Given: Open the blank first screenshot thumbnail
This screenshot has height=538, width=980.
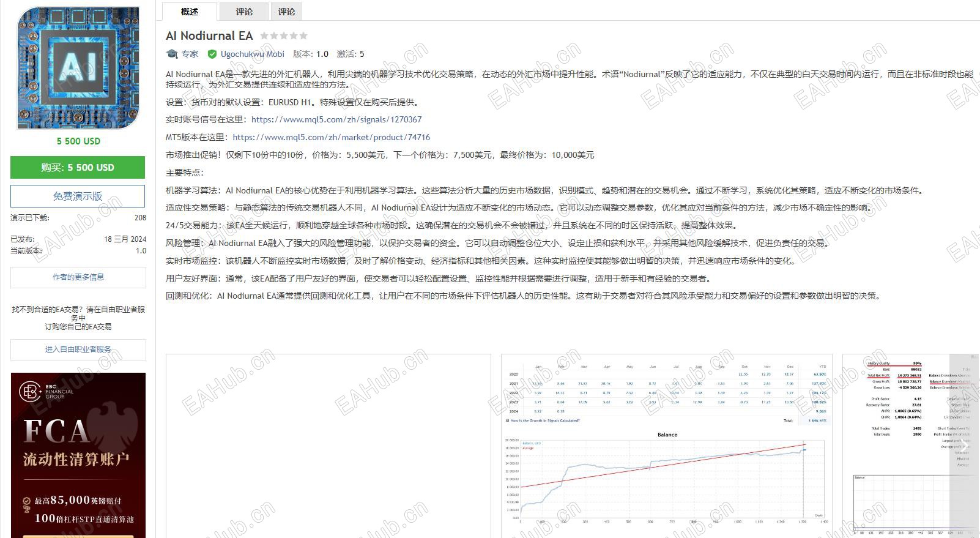Looking at the screenshot, I should 329,446.
